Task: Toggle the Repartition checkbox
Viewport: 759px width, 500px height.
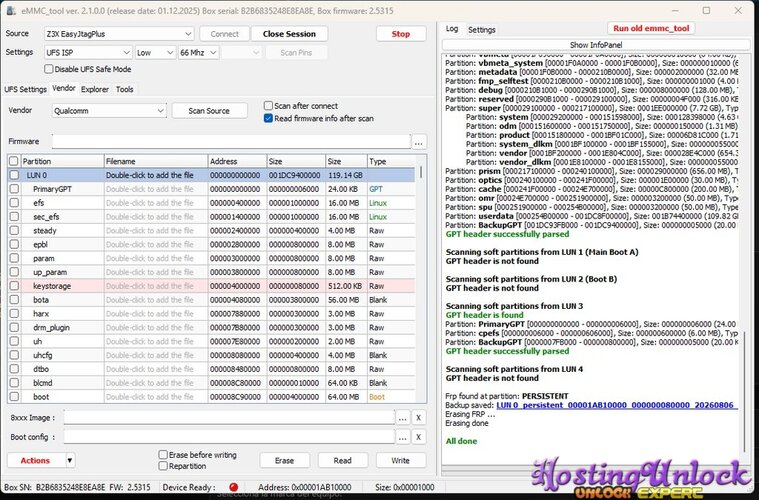Action: 163,466
